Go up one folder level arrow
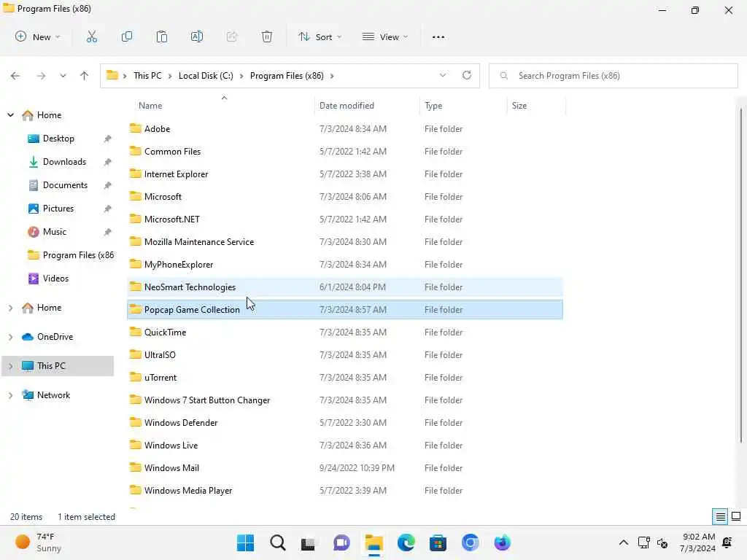This screenshot has width=747, height=560. [85, 76]
